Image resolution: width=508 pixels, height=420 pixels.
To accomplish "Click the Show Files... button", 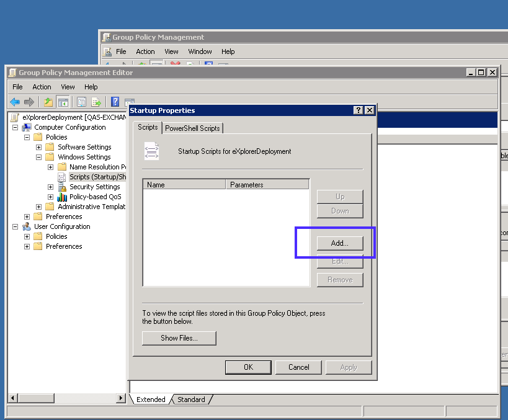I will tap(179, 338).
